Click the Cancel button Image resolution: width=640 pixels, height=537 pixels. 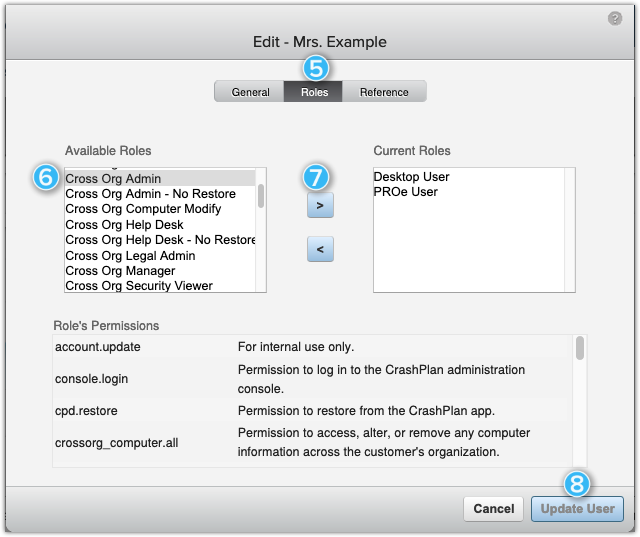point(493,508)
